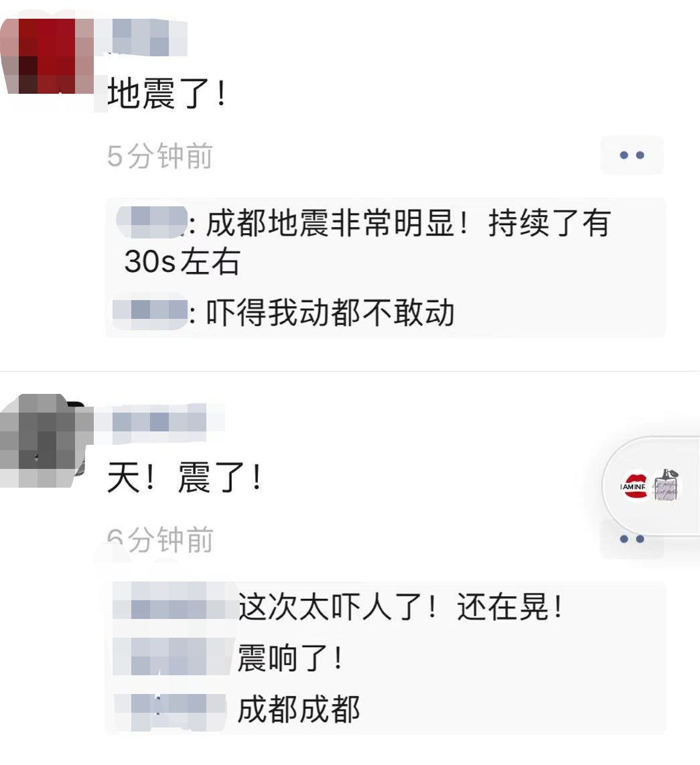Select the post text 天！震了！

click(x=184, y=478)
